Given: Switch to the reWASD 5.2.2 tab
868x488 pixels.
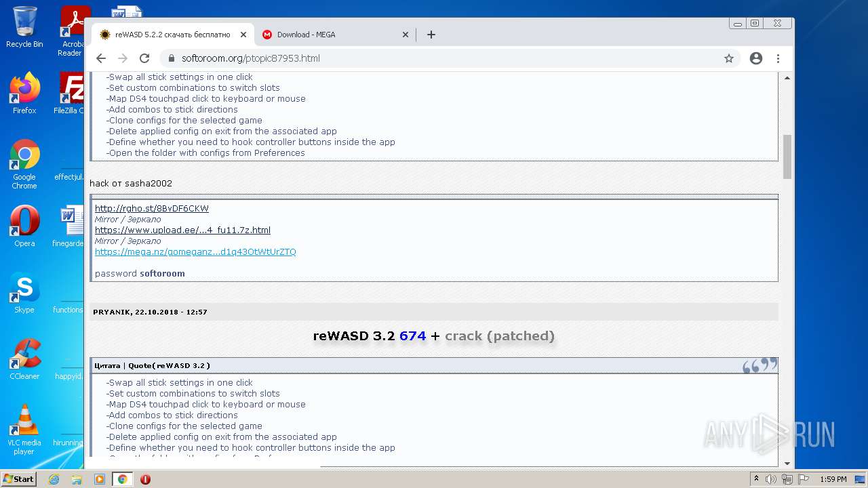Looking at the screenshot, I should coord(173,35).
